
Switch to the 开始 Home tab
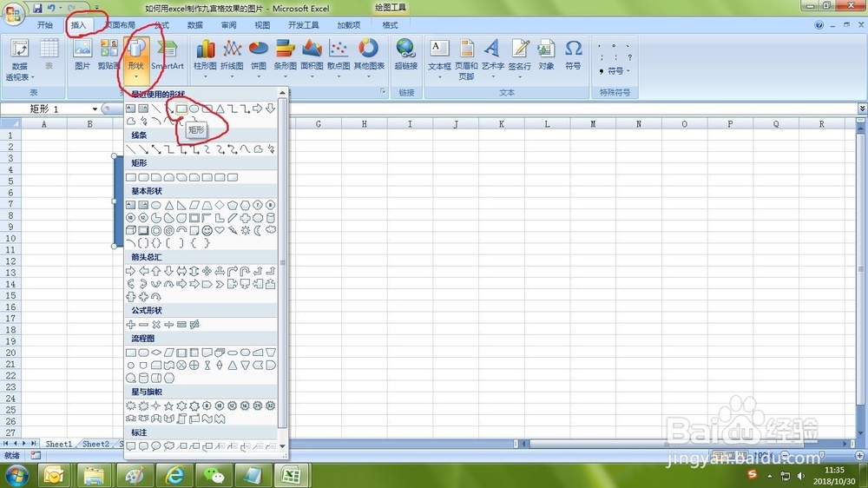45,25
